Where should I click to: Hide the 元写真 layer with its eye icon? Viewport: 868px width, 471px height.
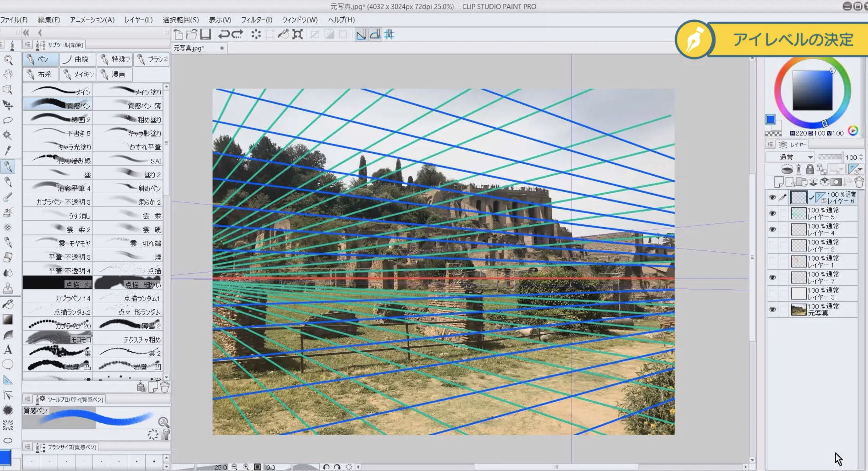tap(772, 309)
